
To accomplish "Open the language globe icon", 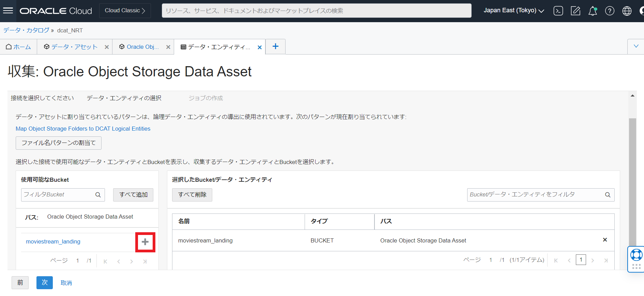I will pyautogui.click(x=627, y=11).
